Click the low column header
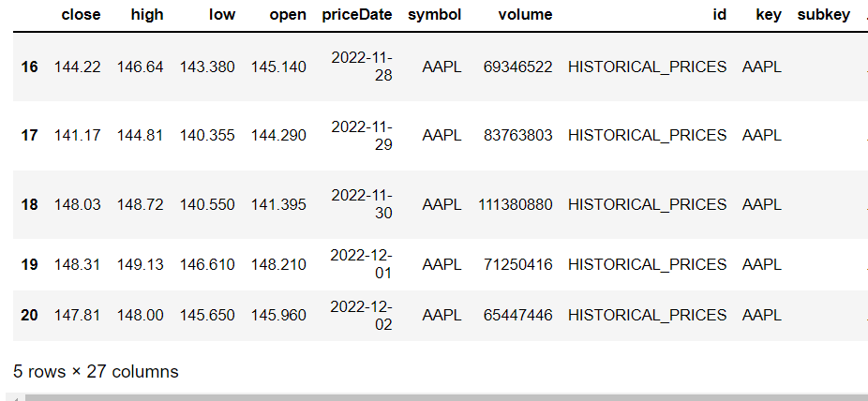 pyautogui.click(x=222, y=15)
